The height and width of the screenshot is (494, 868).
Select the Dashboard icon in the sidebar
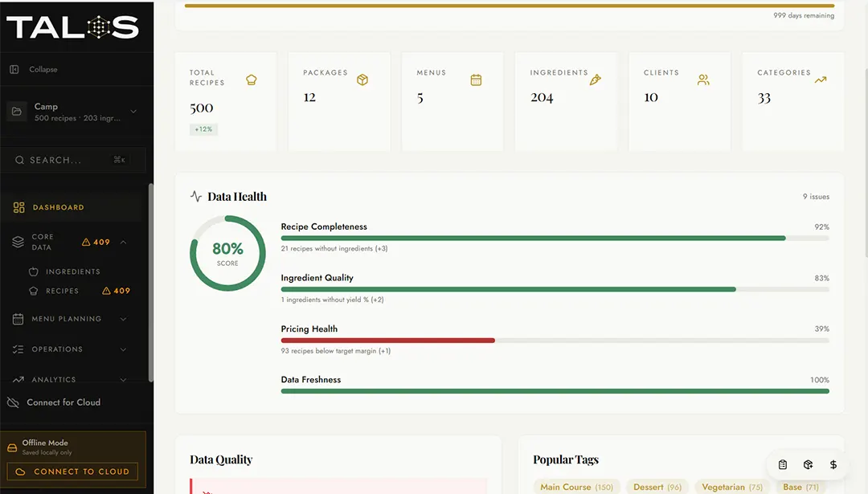tap(18, 206)
